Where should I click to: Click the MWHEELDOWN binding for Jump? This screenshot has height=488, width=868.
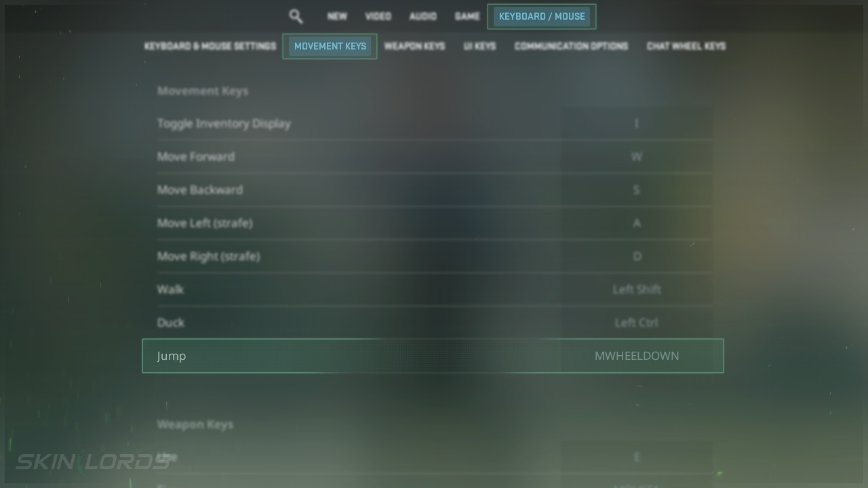point(637,356)
